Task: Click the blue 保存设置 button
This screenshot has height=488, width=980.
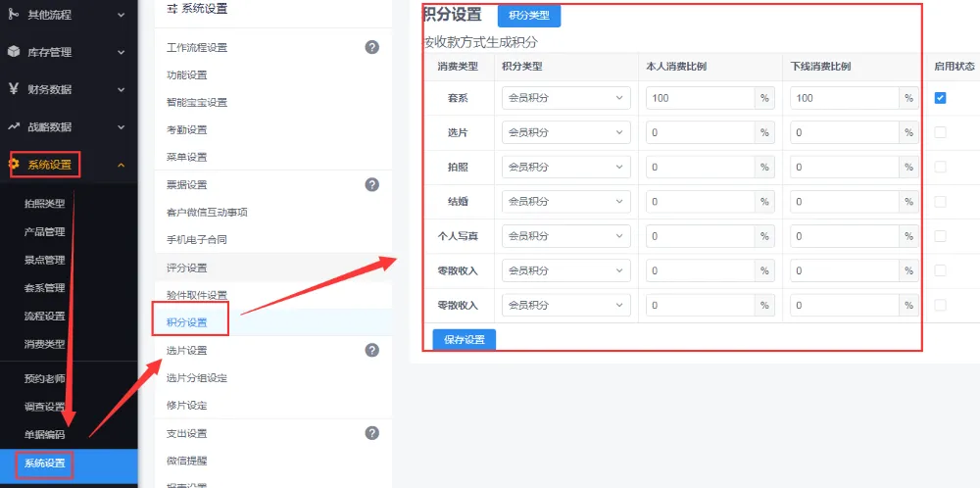Action: coord(464,339)
